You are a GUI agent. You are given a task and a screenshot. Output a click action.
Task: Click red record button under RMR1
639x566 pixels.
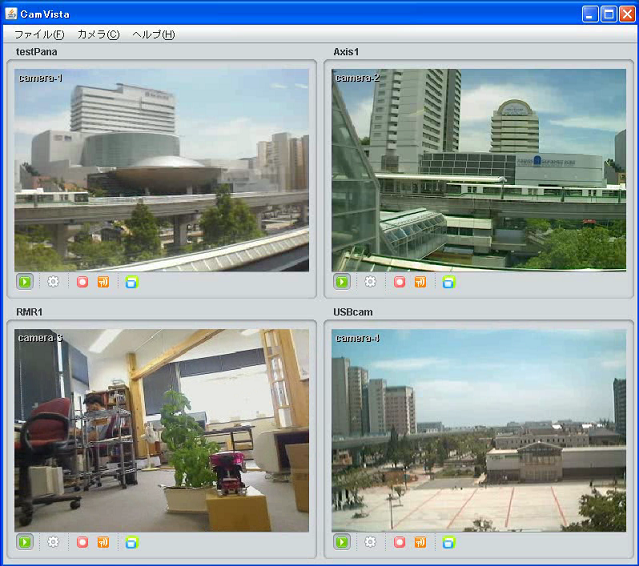(83, 542)
